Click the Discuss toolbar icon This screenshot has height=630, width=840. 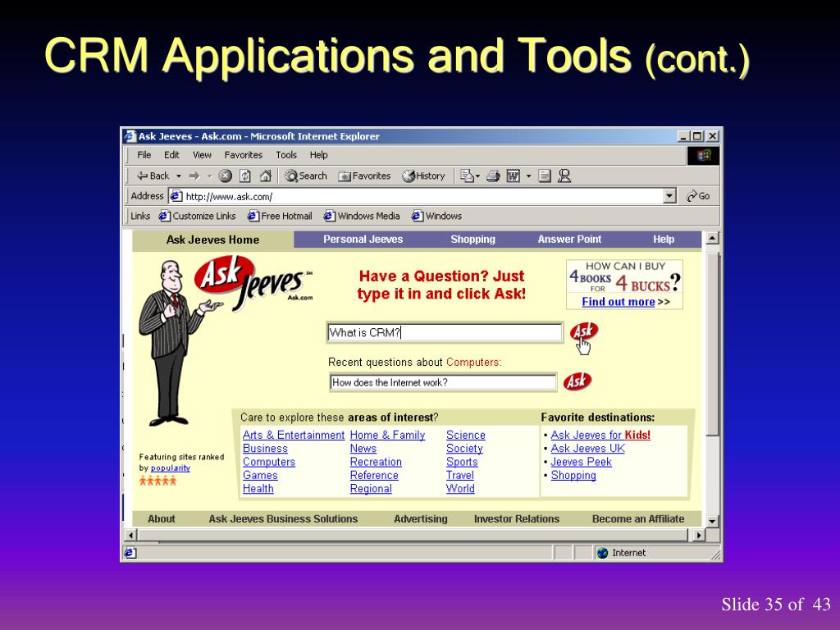tap(545, 176)
